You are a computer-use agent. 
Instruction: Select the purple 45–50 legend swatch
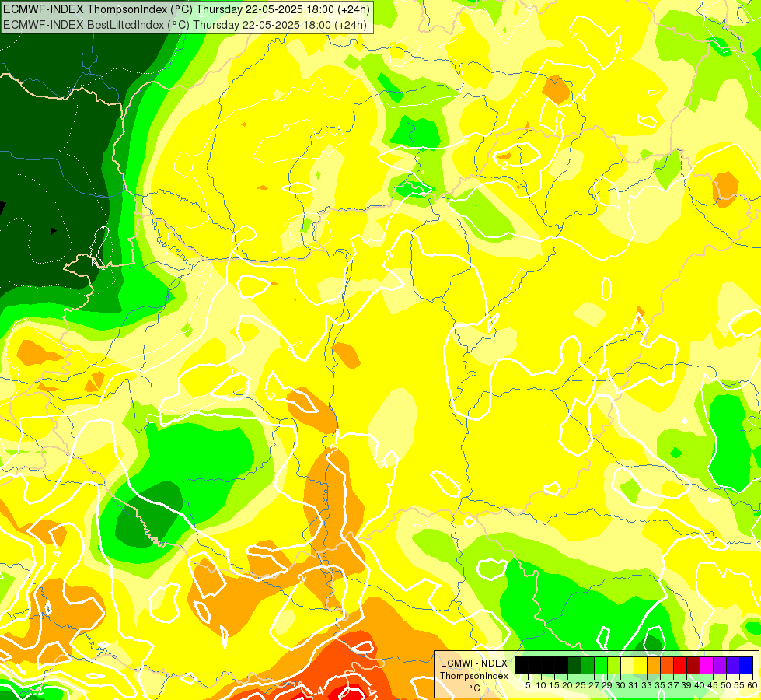point(720,665)
